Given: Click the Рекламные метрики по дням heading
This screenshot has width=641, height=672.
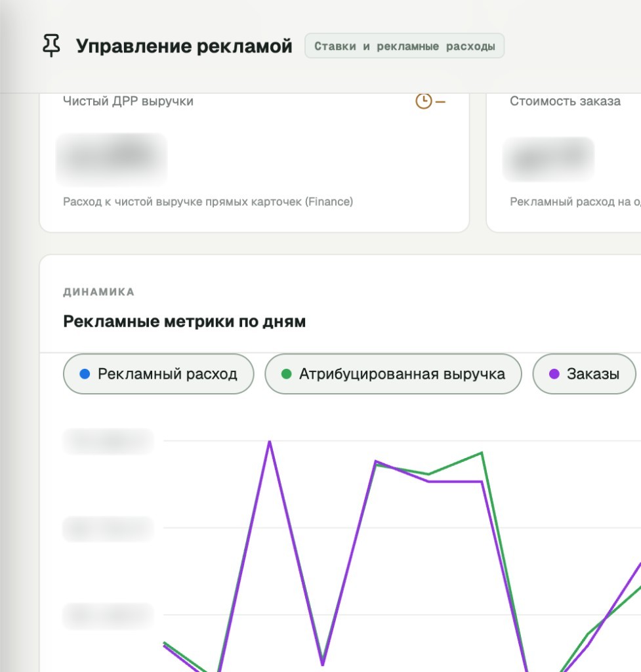Looking at the screenshot, I should [184, 322].
